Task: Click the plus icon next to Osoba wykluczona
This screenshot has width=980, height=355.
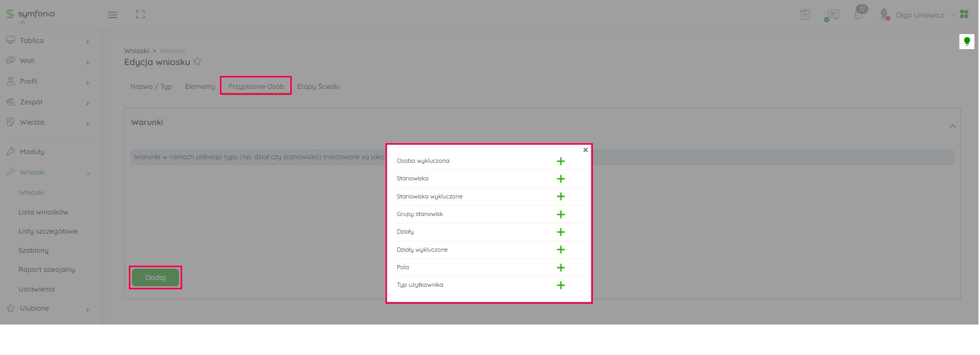Action: pos(560,161)
